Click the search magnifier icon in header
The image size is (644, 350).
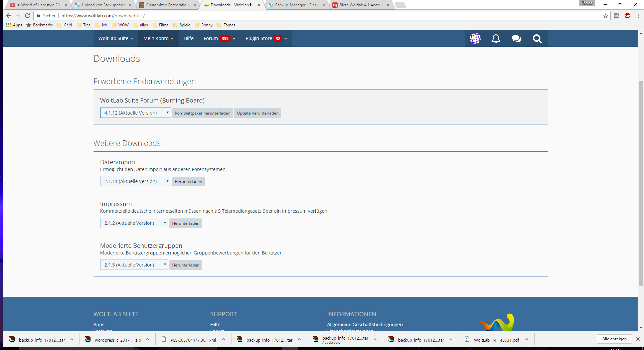coord(537,39)
